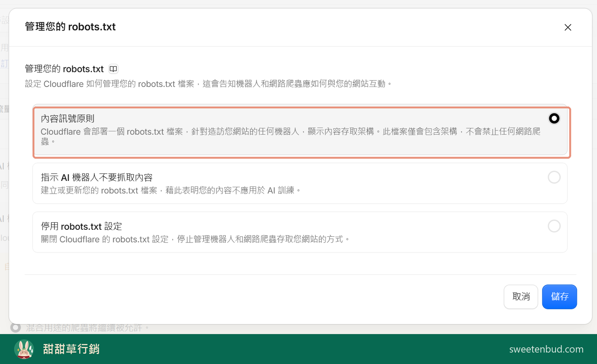The height and width of the screenshot is (364, 597).
Task: Click the section heading 管理您的 robots.txt beside book icon
Action: [x=64, y=69]
